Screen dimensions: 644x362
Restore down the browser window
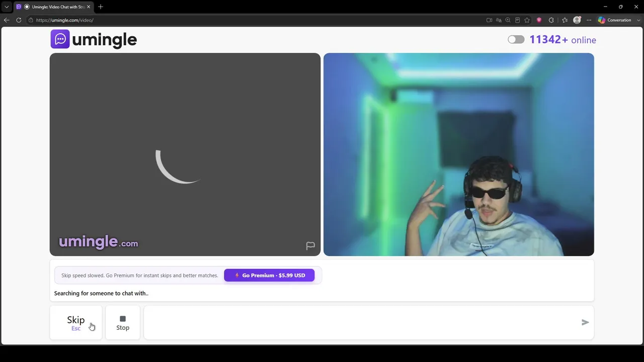pos(621,7)
